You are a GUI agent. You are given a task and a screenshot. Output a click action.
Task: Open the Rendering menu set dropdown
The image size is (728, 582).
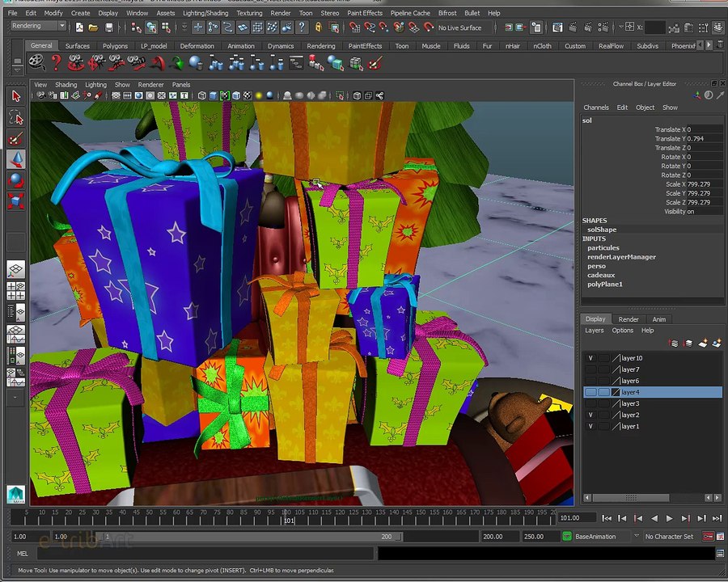(39, 26)
